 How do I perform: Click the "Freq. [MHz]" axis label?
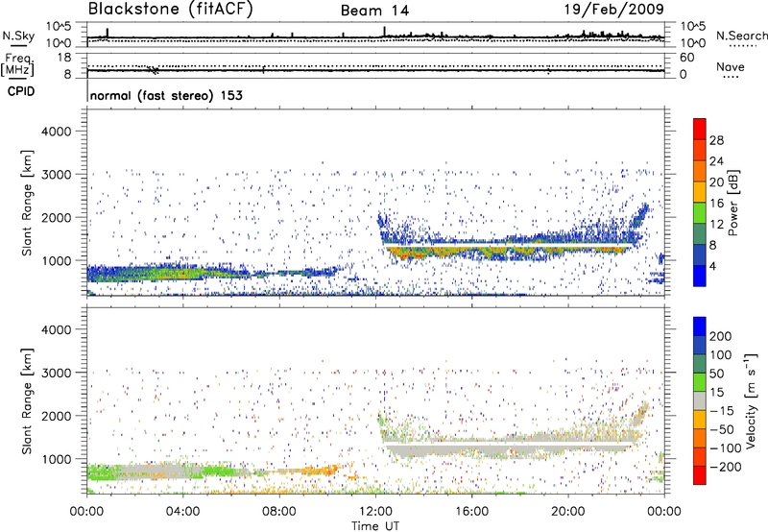click(17, 64)
